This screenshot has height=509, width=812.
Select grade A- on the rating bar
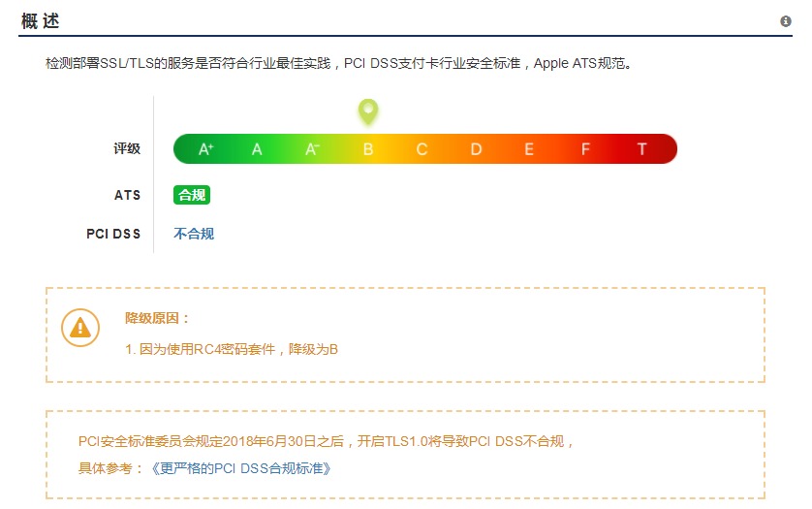pos(312,149)
